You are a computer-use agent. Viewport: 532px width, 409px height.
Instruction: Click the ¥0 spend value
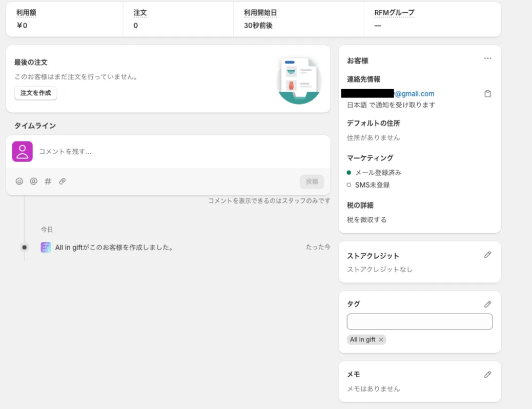pos(22,26)
